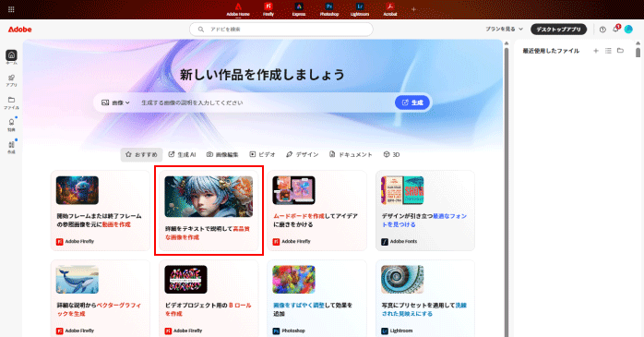Open the Express app in top bar
This screenshot has width=644, height=337.
click(299, 9)
